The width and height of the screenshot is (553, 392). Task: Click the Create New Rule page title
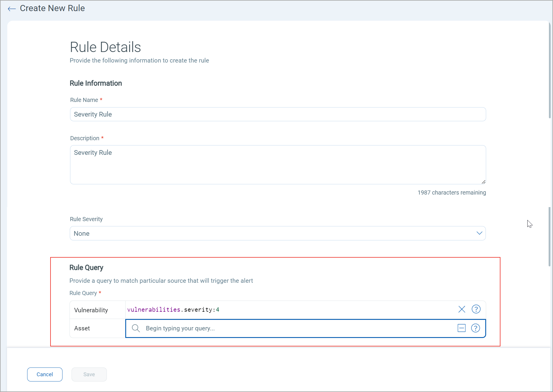click(x=52, y=8)
